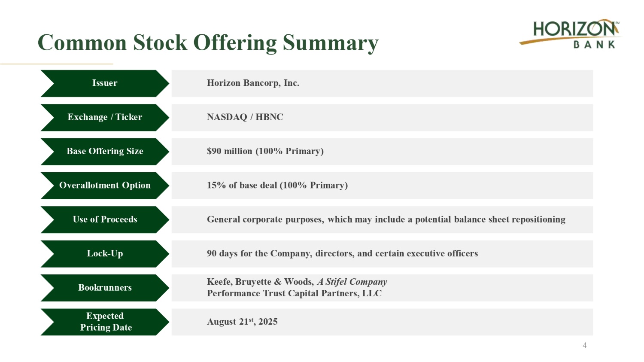The height and width of the screenshot is (362, 644).
Task: Select the Use of Proceeds label
Action: click(x=105, y=219)
